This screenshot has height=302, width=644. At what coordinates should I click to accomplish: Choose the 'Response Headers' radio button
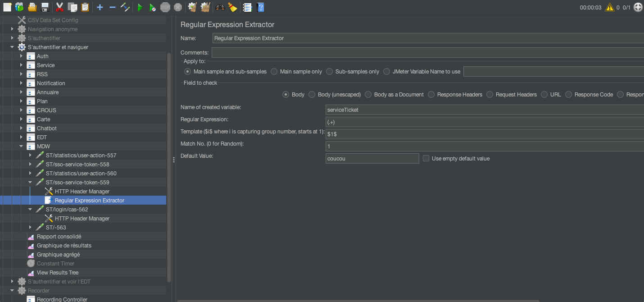(431, 95)
